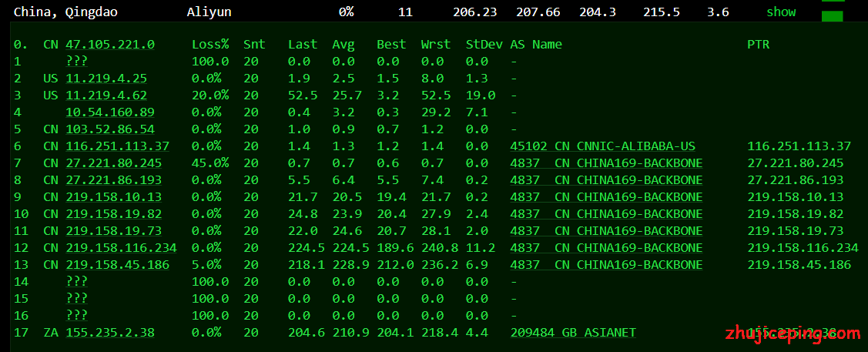Screen dimensions: 868x352
Task: Open CHINA169-BACKBONE AS link in hop 10
Action: 606,213
